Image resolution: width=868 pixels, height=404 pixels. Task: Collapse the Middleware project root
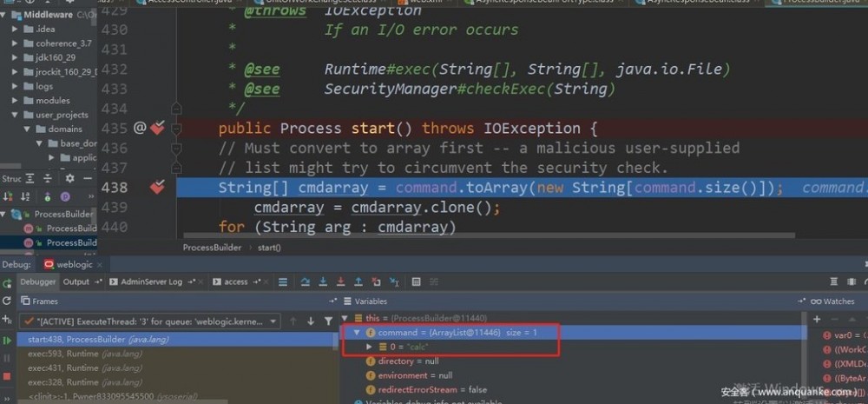point(3,15)
